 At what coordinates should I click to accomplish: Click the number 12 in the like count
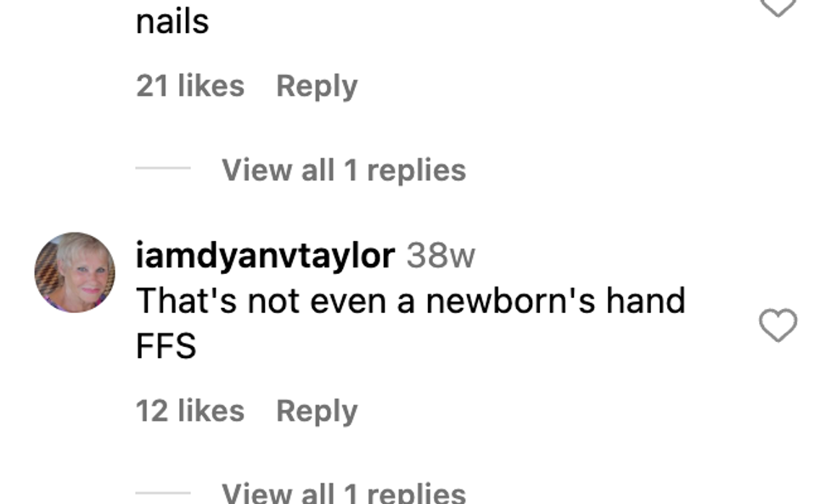(153, 411)
